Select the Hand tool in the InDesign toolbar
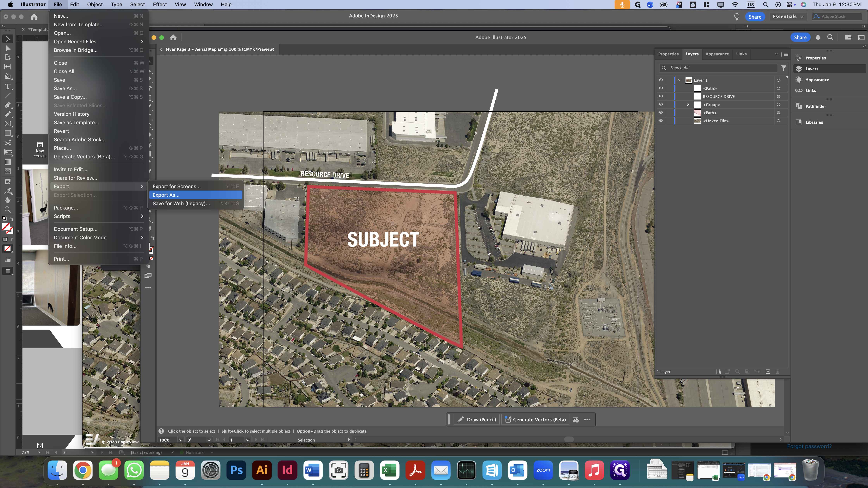 tap(8, 200)
